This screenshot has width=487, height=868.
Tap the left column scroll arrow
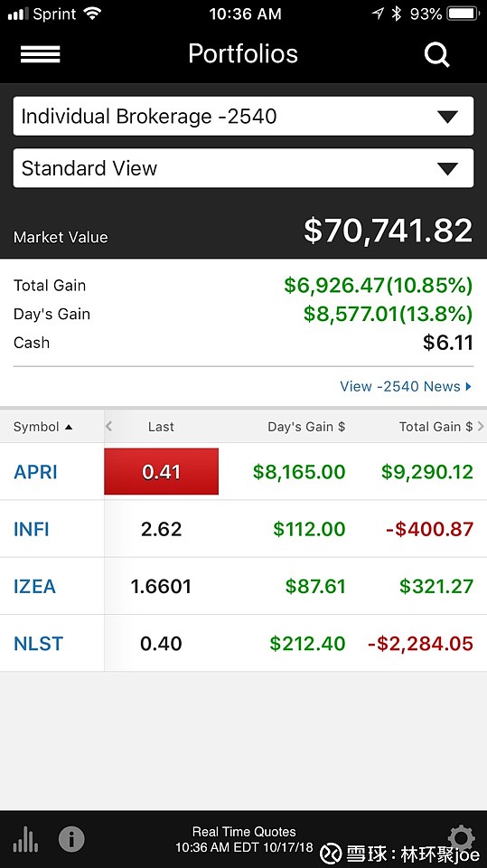pos(108,426)
